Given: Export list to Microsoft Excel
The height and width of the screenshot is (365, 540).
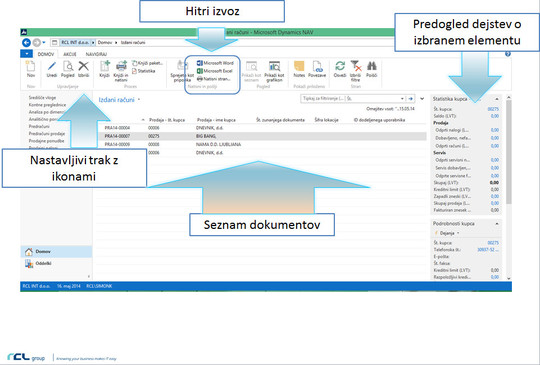Looking at the screenshot, I should (215, 71).
